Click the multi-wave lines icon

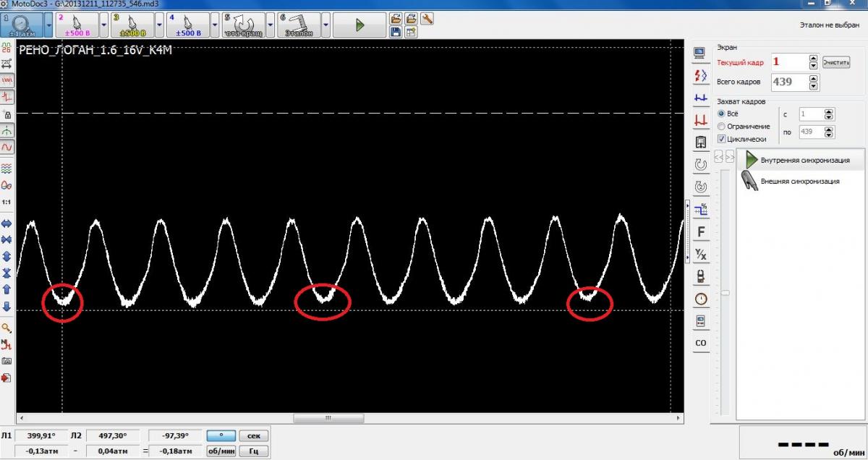pos(7,168)
